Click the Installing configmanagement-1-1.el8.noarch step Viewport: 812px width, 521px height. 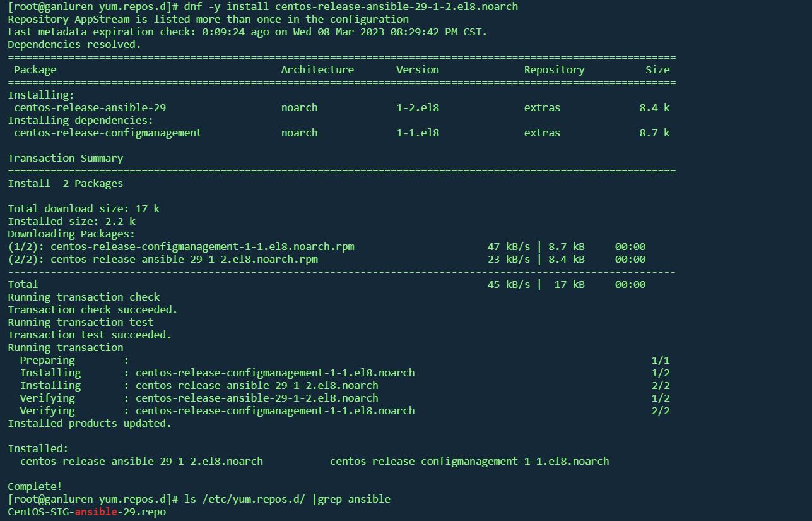tap(344, 373)
